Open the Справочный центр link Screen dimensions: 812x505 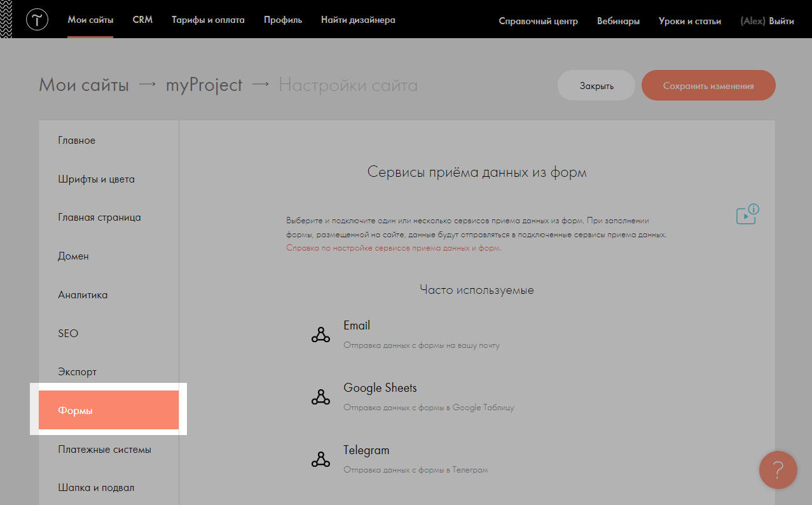[x=538, y=21]
